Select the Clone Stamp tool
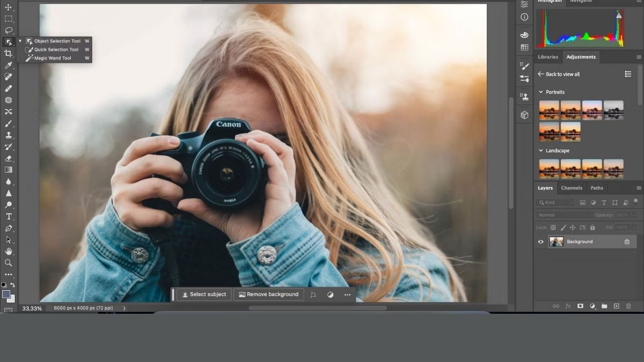Image resolution: width=644 pixels, height=362 pixels. pyautogui.click(x=8, y=135)
